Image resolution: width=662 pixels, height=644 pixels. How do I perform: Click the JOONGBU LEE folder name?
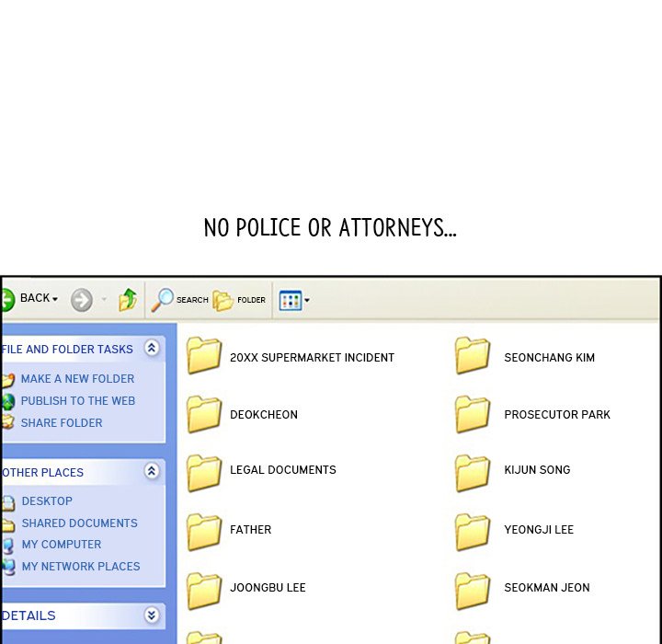(268, 587)
